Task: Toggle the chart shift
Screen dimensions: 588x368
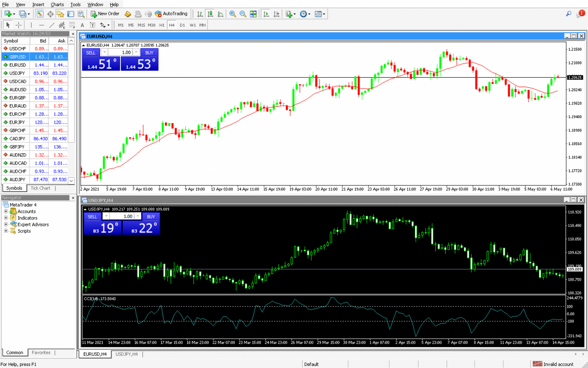Action: point(276,13)
